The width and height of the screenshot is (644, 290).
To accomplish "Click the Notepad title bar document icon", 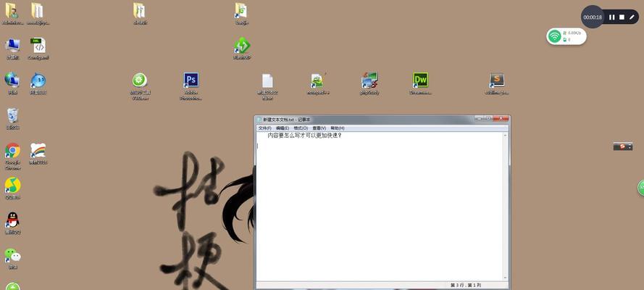I will pyautogui.click(x=259, y=119).
